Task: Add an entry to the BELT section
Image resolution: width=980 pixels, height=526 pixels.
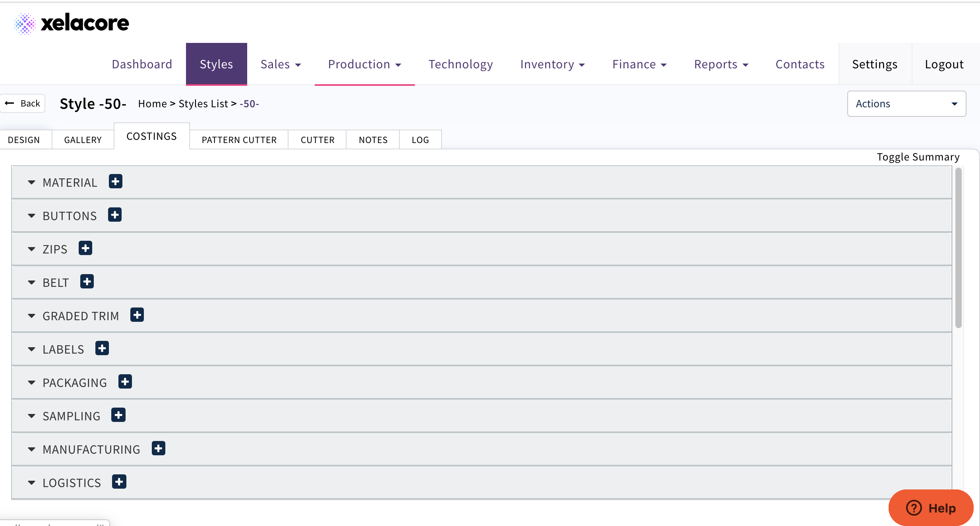Action: click(x=87, y=282)
